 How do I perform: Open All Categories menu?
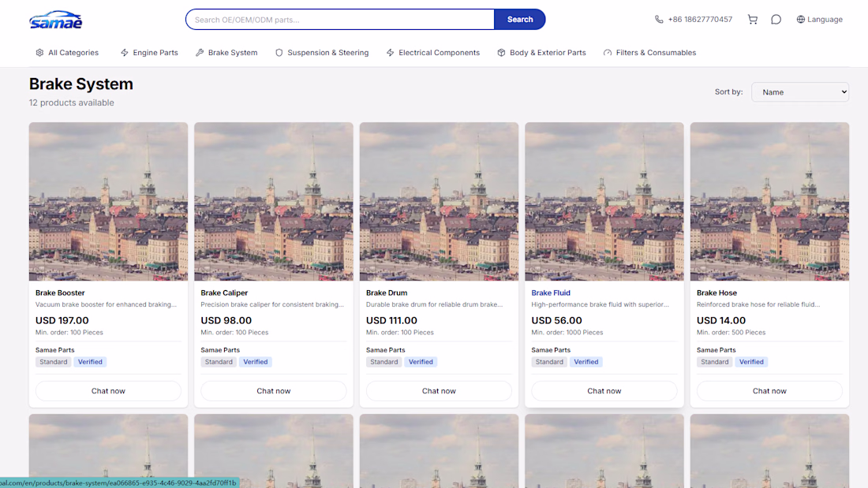67,53
